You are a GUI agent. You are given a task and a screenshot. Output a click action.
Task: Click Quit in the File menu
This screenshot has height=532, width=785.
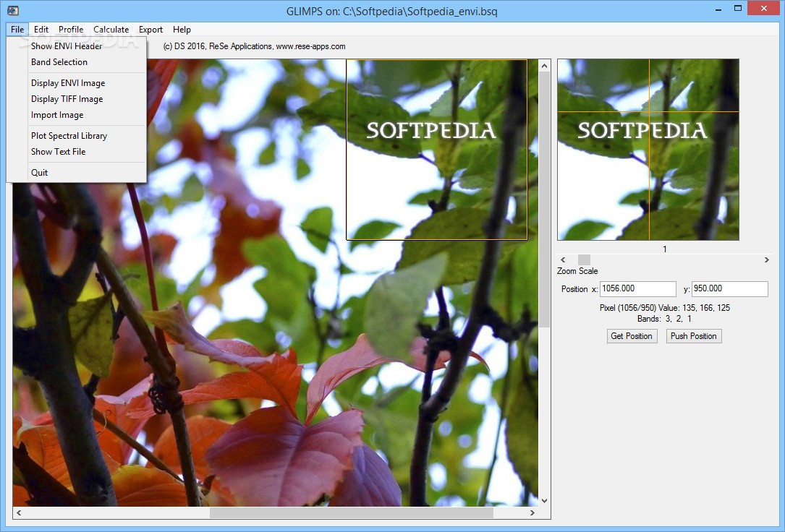point(76,173)
